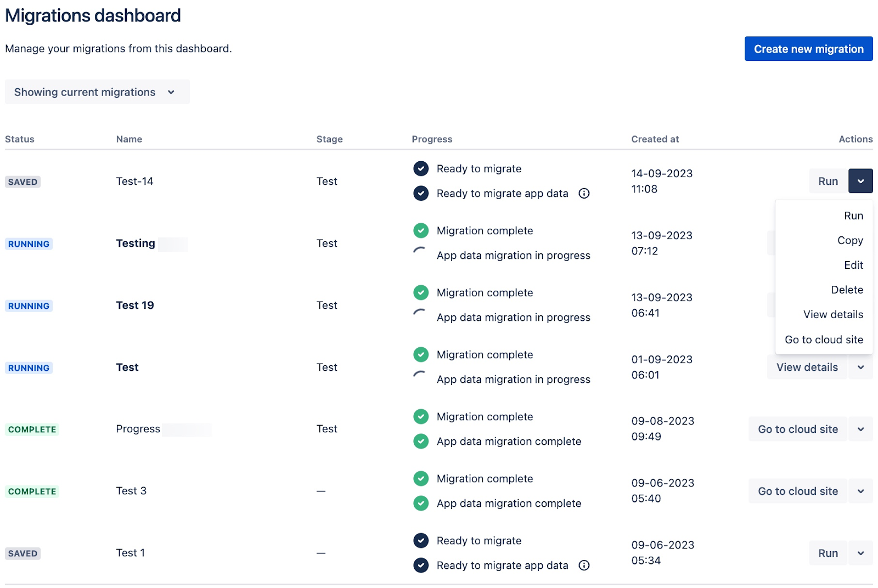Select Edit from the actions menu

(853, 265)
